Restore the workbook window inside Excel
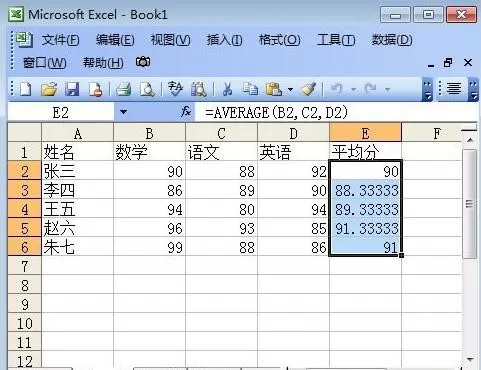Viewport: 481px width, 370px height. click(448, 63)
